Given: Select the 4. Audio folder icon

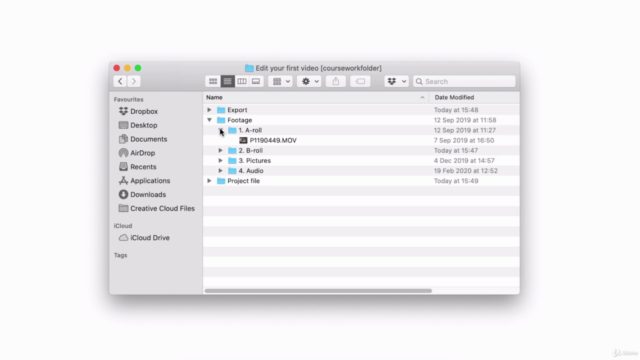Looking at the screenshot, I should [232, 171].
